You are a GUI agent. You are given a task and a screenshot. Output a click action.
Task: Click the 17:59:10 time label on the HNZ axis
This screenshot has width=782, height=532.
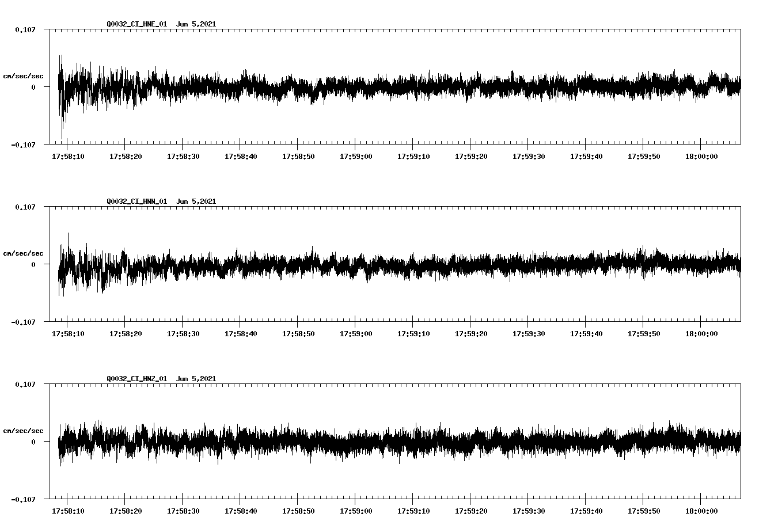coord(413,511)
